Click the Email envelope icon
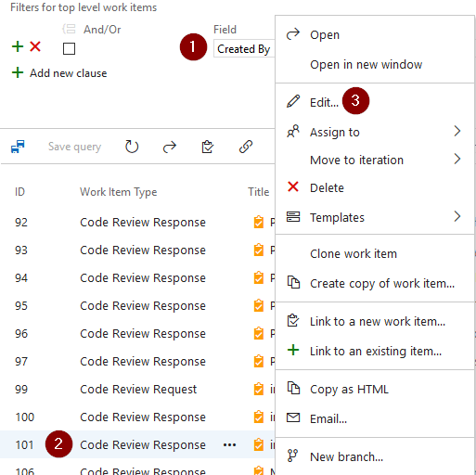This screenshot has height=475, width=476. (293, 417)
